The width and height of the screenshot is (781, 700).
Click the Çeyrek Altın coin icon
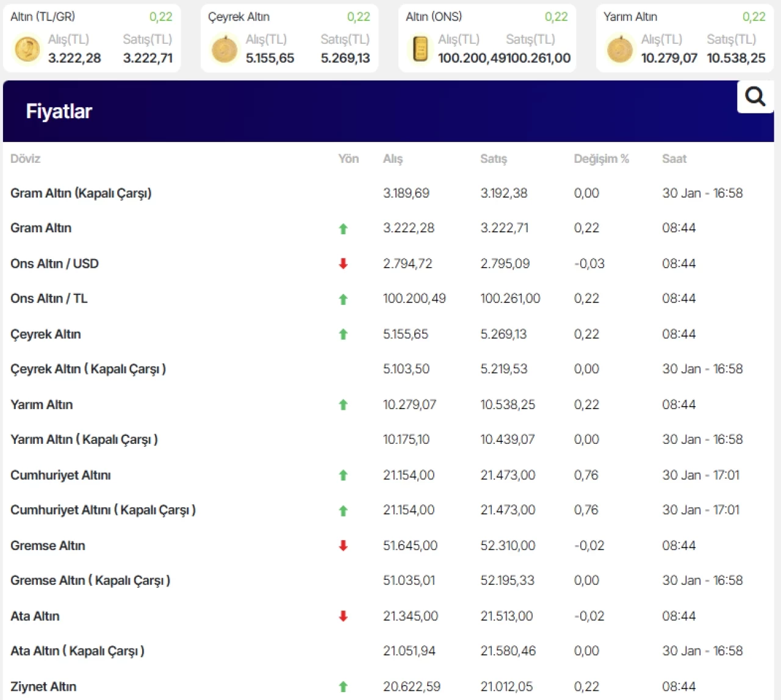pyautogui.click(x=225, y=49)
